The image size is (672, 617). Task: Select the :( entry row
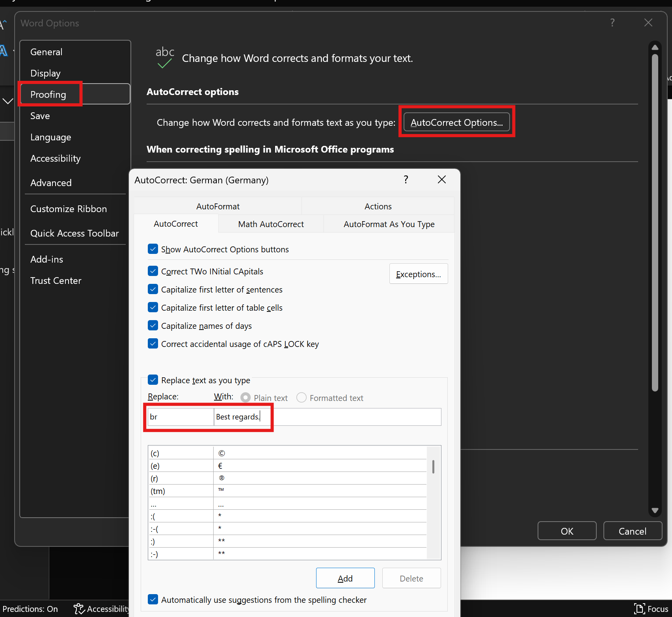(x=287, y=516)
